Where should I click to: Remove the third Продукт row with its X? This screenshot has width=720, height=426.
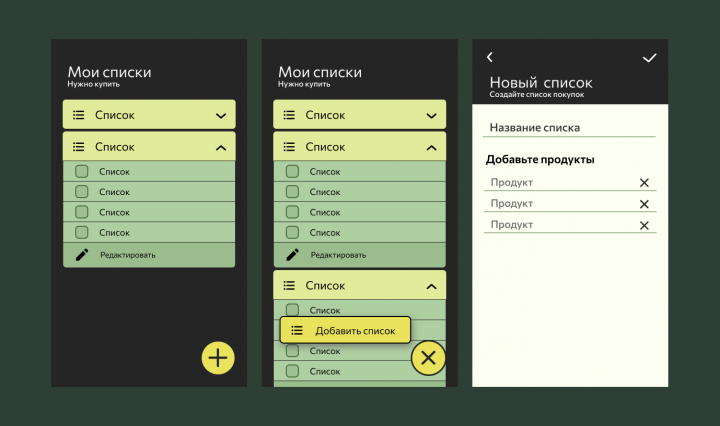(644, 225)
